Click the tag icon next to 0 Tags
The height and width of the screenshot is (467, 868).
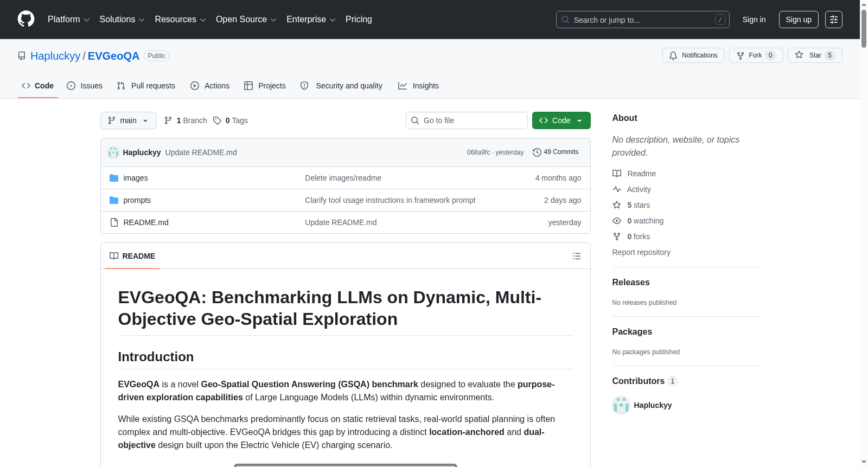217,120
